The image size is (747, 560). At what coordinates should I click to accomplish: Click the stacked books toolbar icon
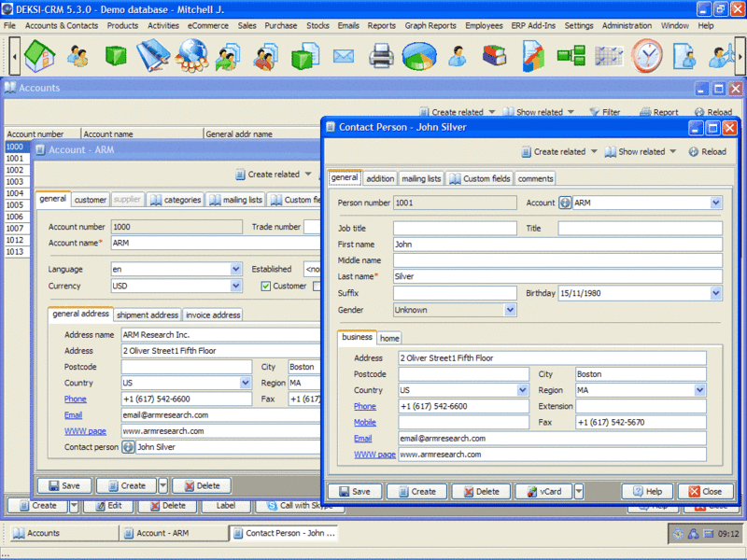tap(495, 56)
